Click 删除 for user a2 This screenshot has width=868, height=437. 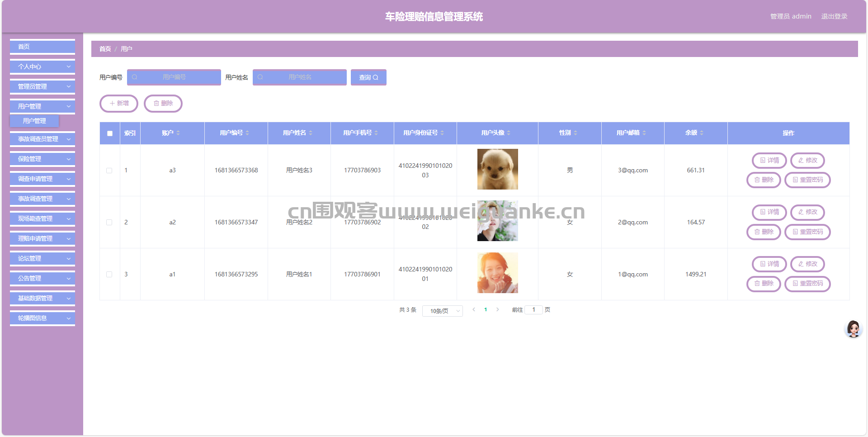[x=764, y=232]
